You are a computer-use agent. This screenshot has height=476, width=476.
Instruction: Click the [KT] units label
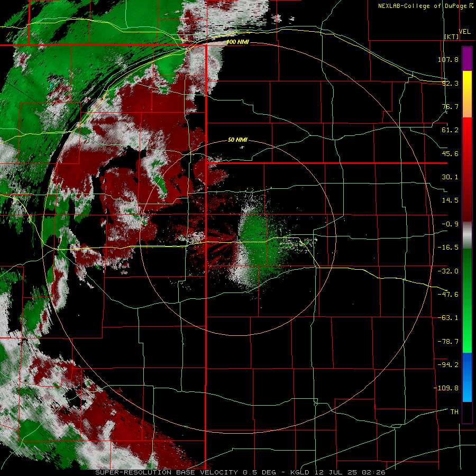(452, 36)
